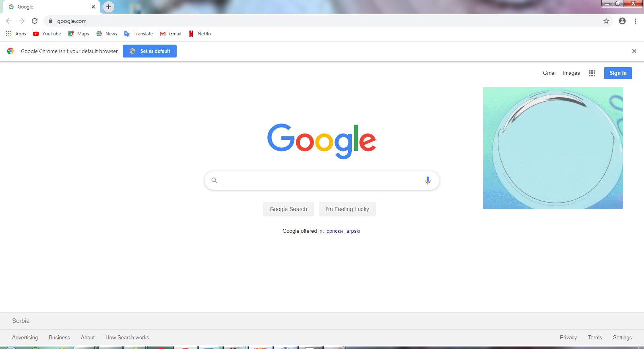The width and height of the screenshot is (644, 349).
Task: Click the magnifier icon in search box
Action: [x=215, y=181]
